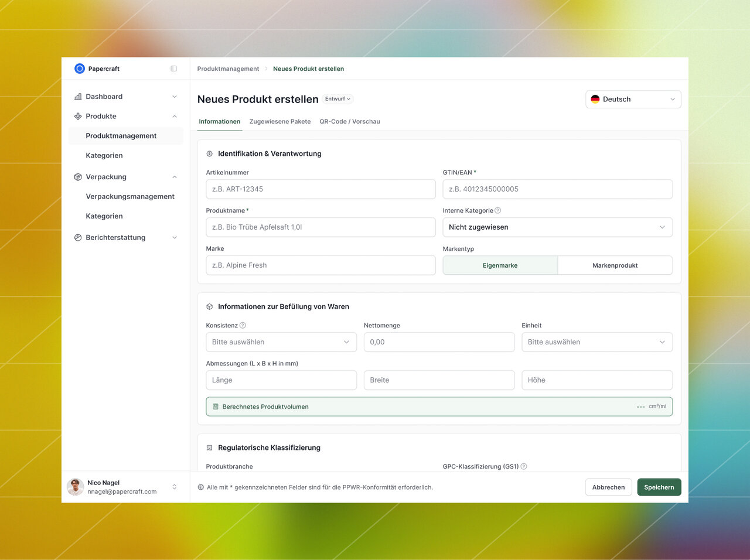Click help icon next to Interne Kategorie
The width and height of the screenshot is (750, 560).
coord(498,211)
